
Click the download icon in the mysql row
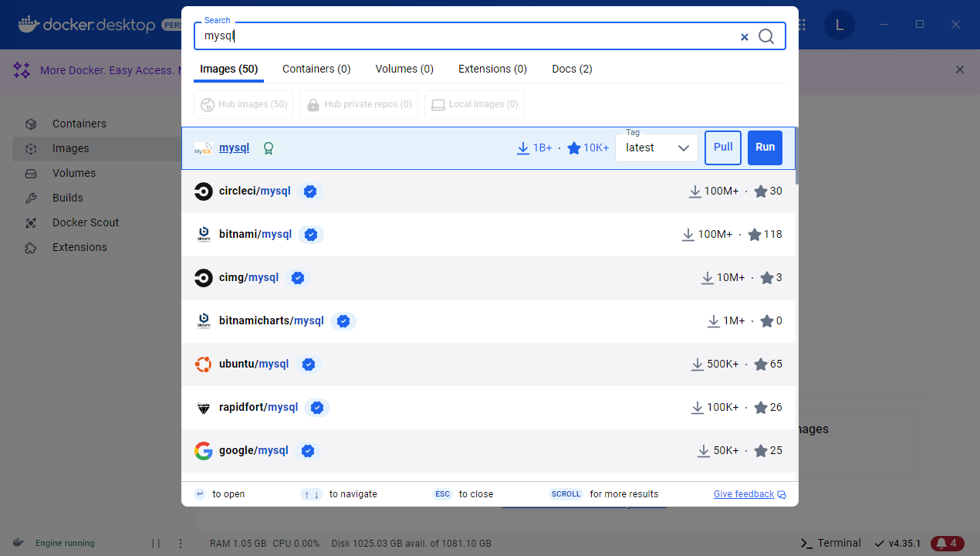click(x=523, y=148)
